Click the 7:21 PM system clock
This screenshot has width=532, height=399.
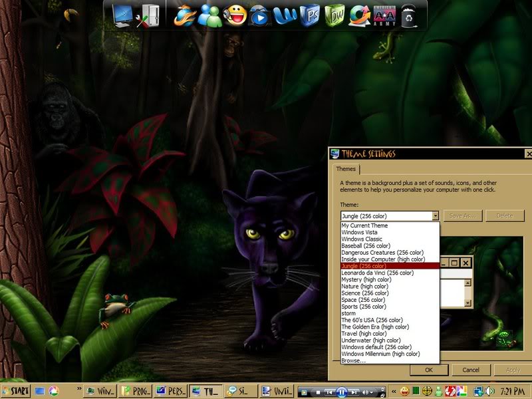pyautogui.click(x=514, y=391)
